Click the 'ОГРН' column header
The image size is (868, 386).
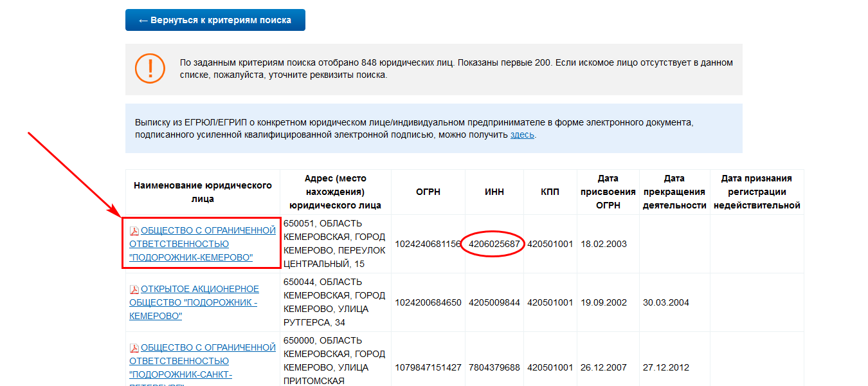(428, 192)
